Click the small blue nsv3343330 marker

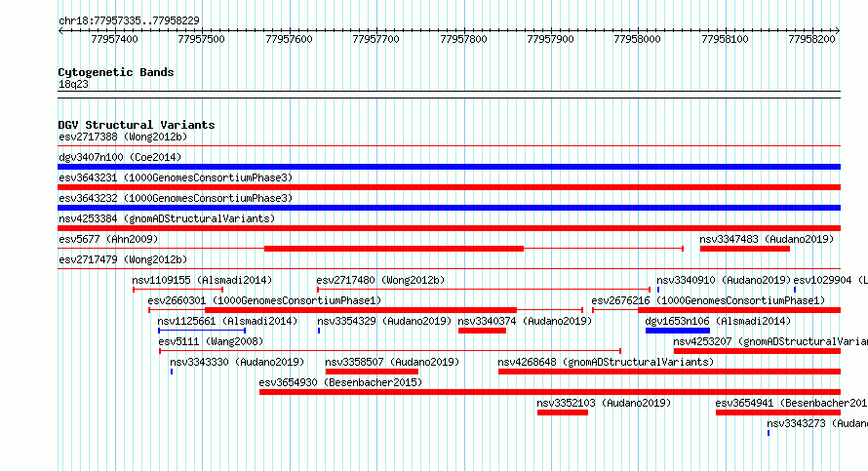pyautogui.click(x=172, y=372)
